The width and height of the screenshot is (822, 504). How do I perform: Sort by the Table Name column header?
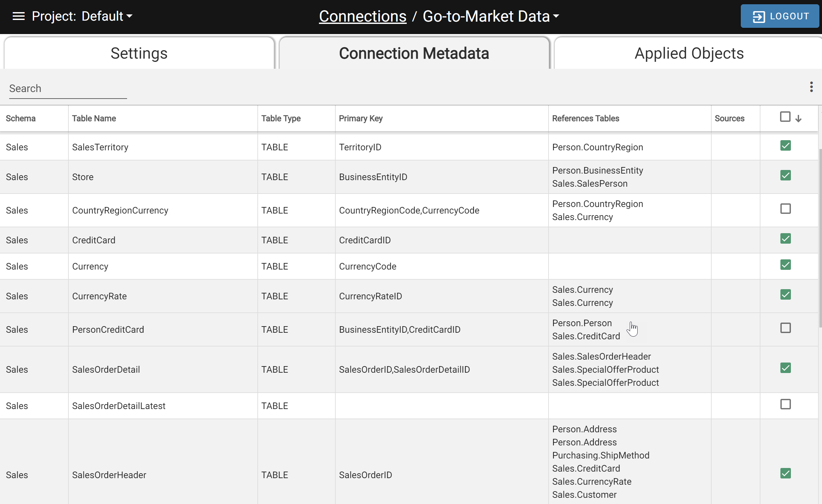(94, 119)
